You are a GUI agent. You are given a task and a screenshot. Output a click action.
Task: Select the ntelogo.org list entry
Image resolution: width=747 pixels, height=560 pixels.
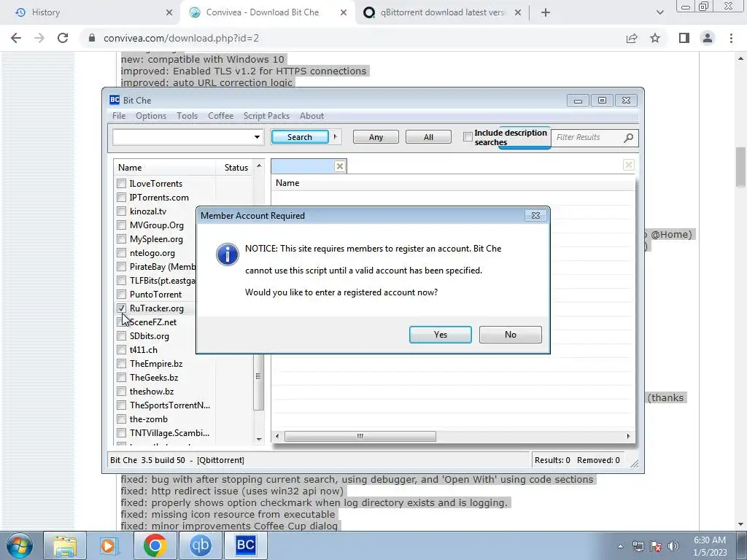[x=152, y=253]
